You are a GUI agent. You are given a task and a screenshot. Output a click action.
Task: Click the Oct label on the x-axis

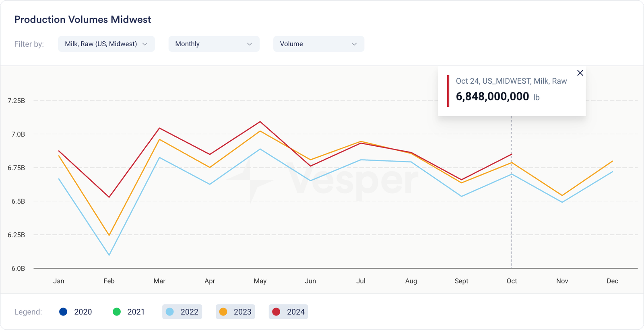click(512, 281)
